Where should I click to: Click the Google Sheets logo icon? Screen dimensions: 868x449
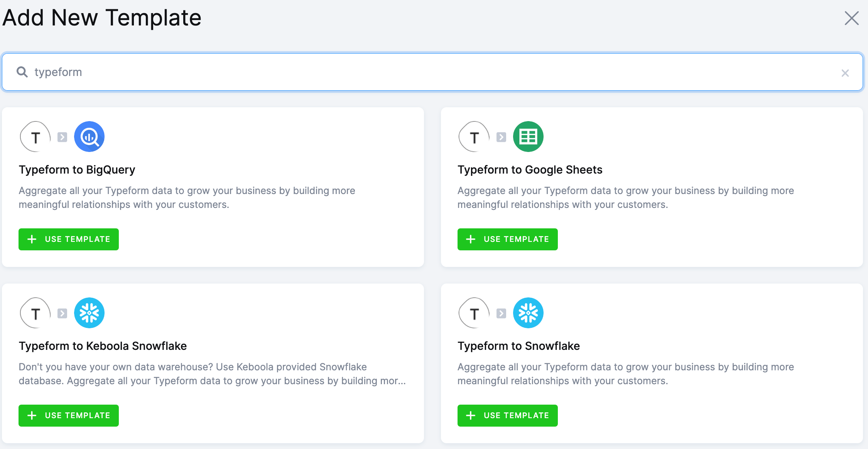coord(528,137)
